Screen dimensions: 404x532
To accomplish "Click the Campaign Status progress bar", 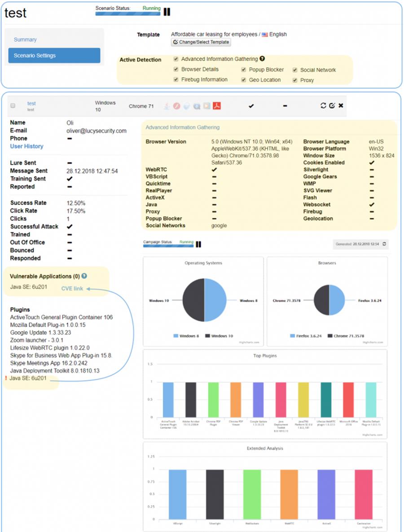I will click(x=168, y=246).
